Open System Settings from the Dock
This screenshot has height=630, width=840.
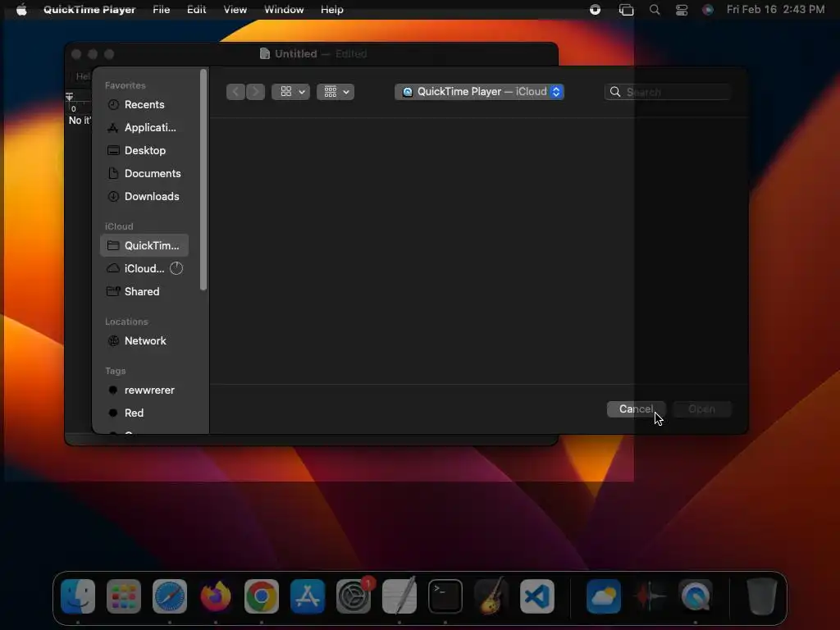coord(354,596)
